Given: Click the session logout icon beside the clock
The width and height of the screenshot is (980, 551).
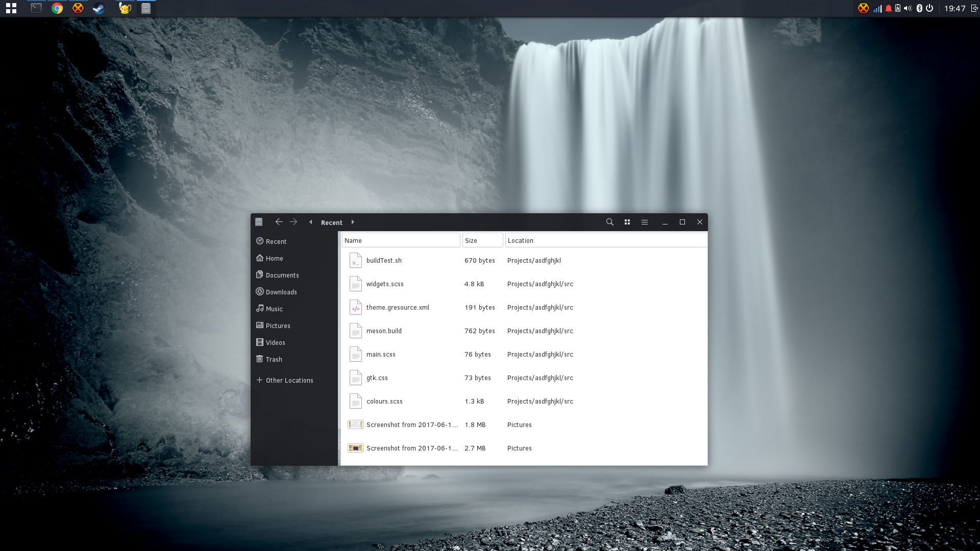Looking at the screenshot, I should (x=974, y=8).
